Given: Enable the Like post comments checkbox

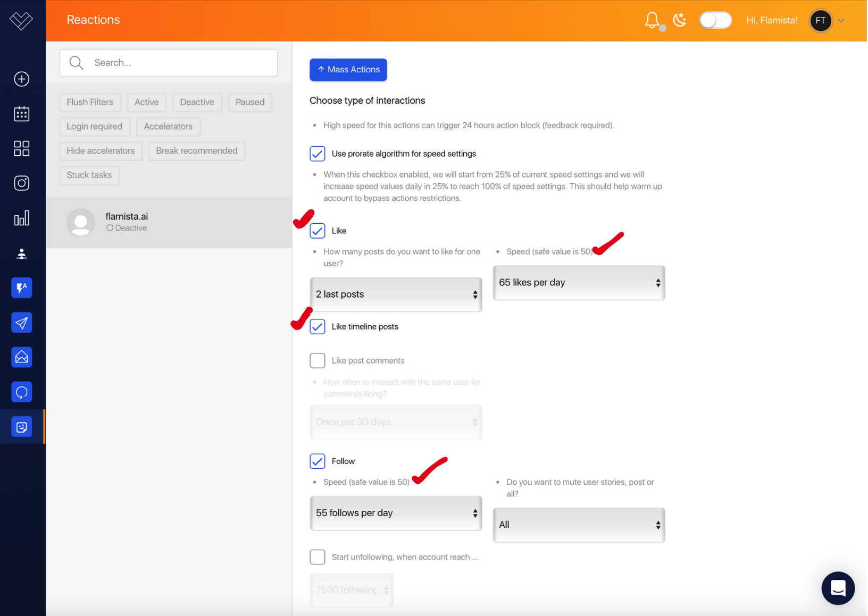Looking at the screenshot, I should (318, 360).
